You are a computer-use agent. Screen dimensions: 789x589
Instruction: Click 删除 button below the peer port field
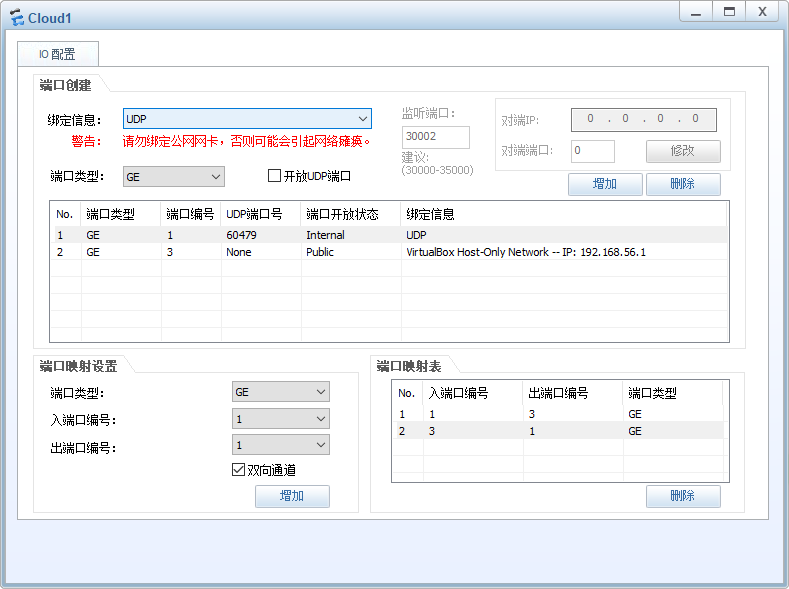[683, 184]
